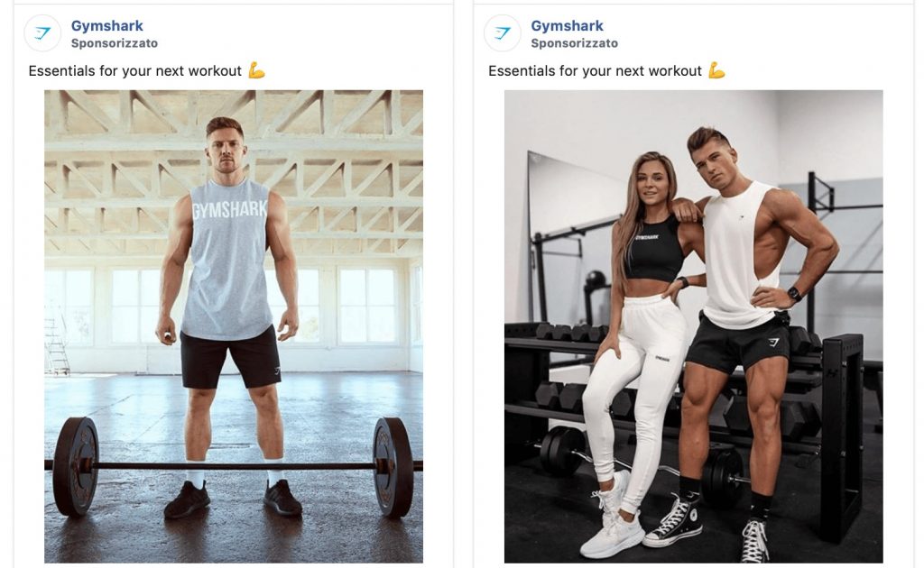Click the Gymshark logo on man's black shorts

[x=773, y=343]
